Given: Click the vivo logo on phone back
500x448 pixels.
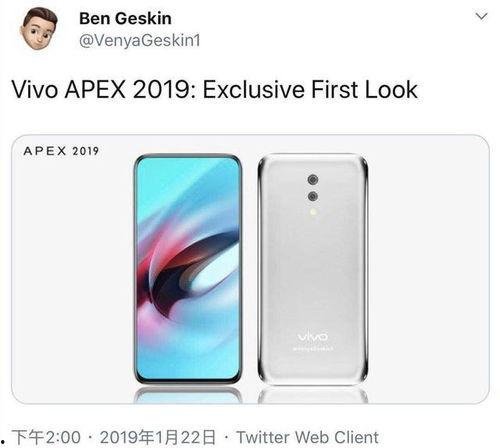Looking at the screenshot, I should tap(313, 337).
